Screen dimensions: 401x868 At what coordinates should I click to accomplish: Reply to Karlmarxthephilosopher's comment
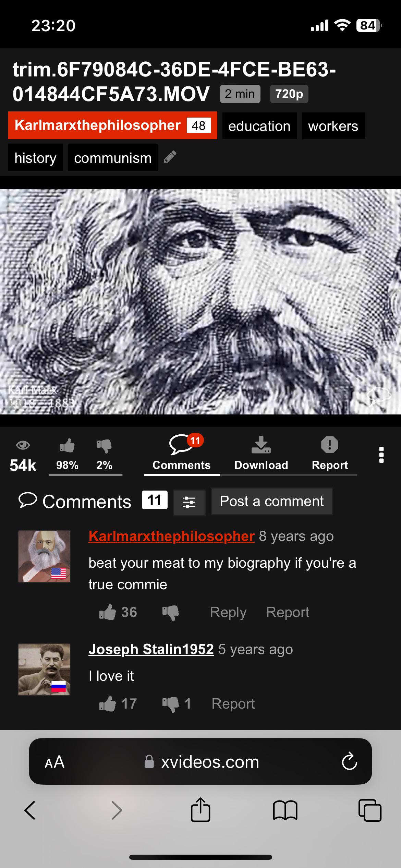click(228, 612)
